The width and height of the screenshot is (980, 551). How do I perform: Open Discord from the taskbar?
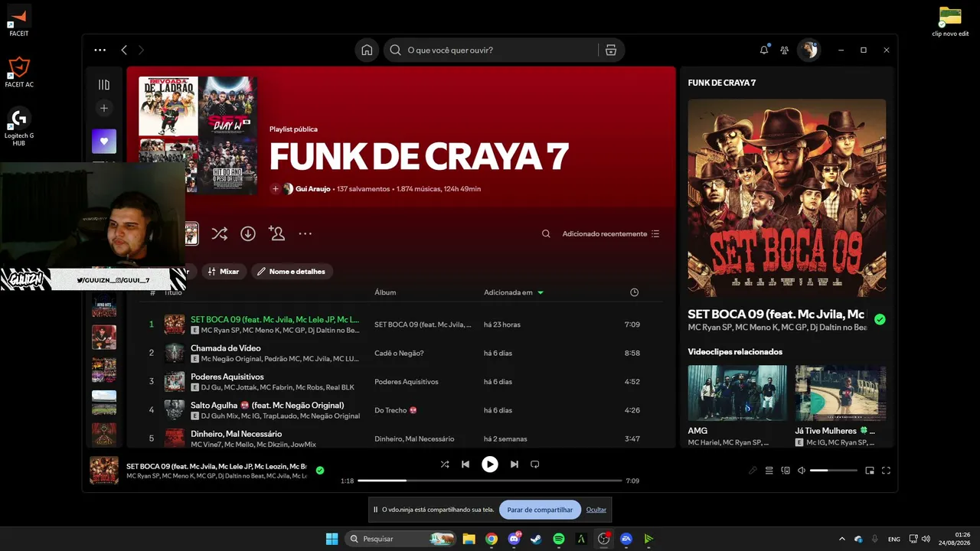[x=514, y=539]
